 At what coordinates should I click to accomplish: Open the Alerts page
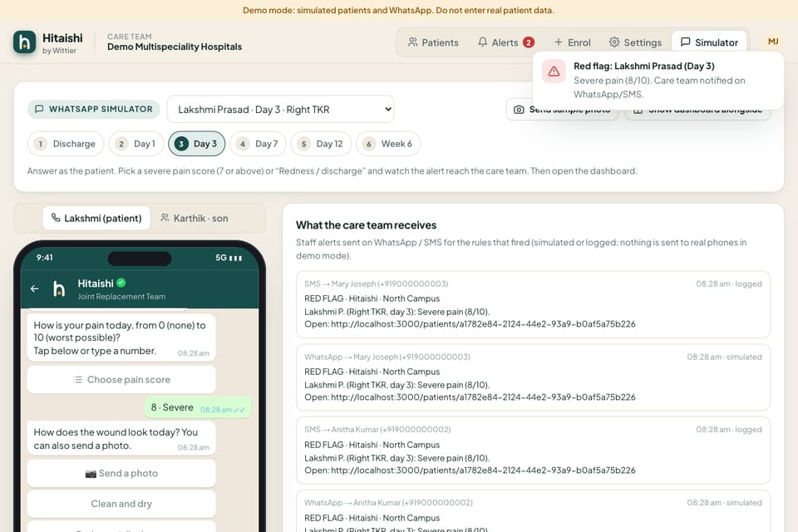coord(506,42)
